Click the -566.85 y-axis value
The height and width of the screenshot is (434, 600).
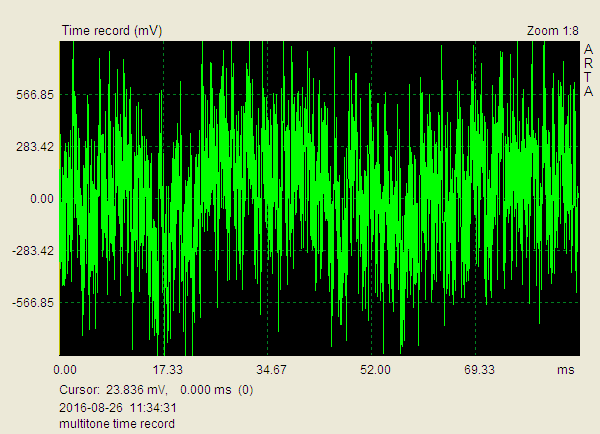33,303
